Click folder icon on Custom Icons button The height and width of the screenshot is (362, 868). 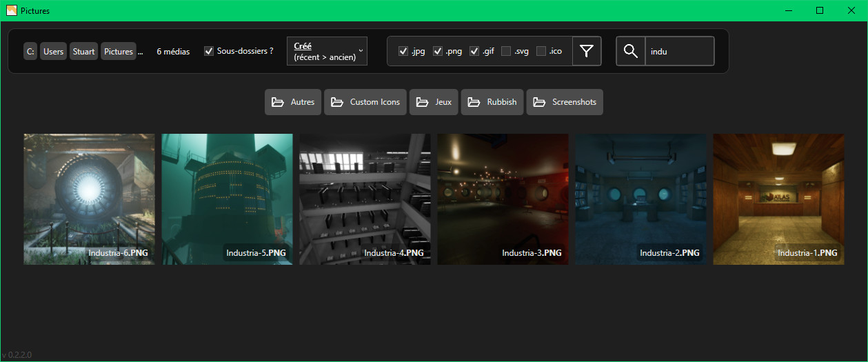pyautogui.click(x=337, y=102)
